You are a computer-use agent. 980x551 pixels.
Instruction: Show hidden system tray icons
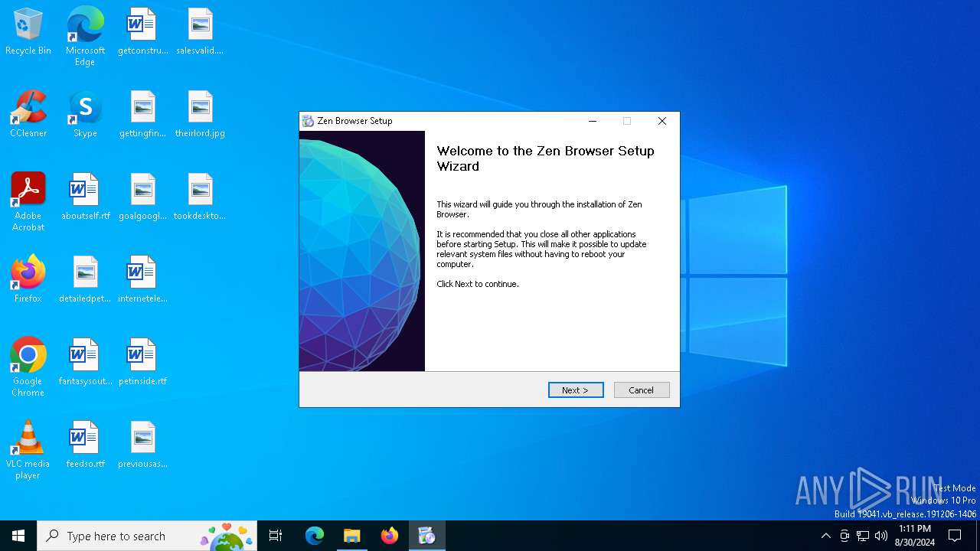825,536
